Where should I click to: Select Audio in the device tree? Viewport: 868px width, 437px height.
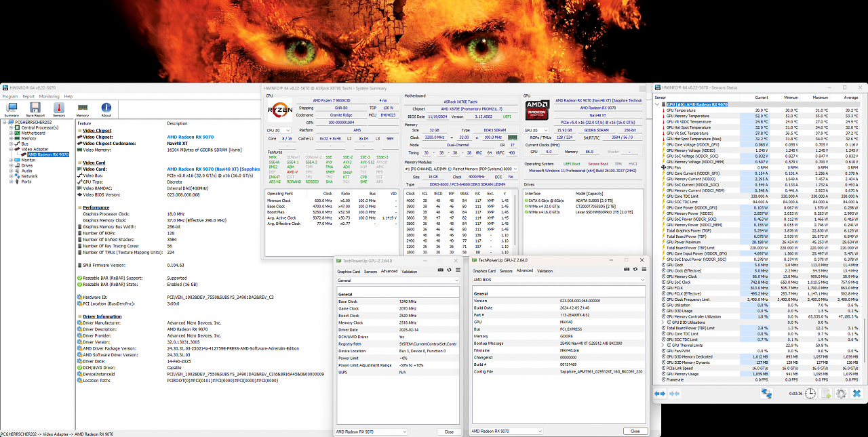point(26,171)
